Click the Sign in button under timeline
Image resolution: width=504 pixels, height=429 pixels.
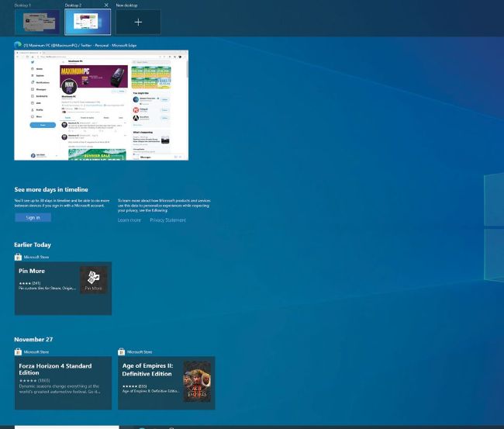click(33, 218)
